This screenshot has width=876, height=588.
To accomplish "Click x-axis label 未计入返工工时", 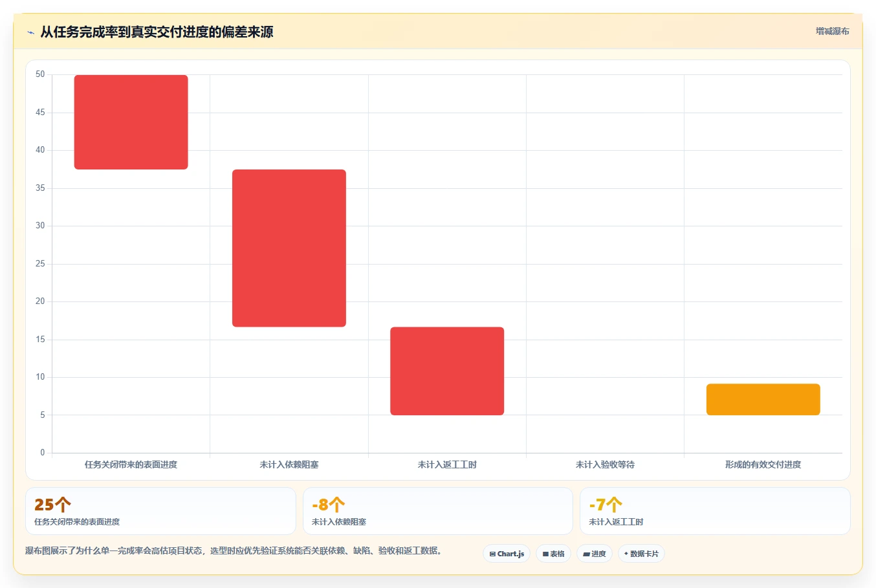I will point(447,464).
